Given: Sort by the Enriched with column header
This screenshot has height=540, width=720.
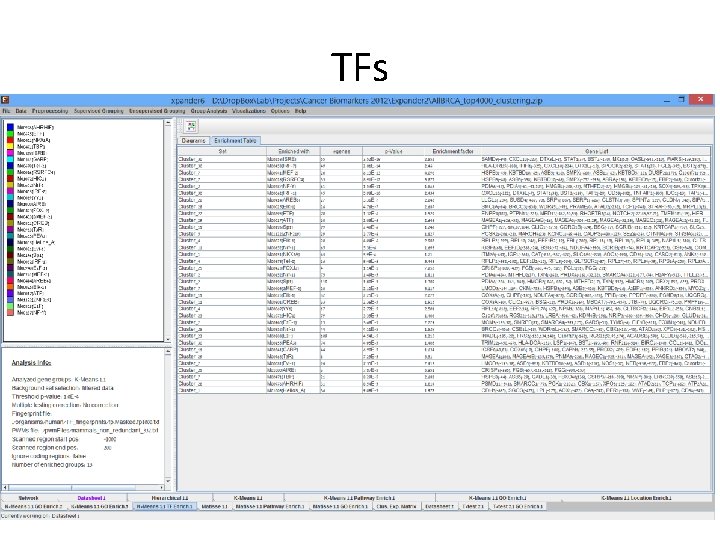Looking at the screenshot, I should (x=293, y=151).
